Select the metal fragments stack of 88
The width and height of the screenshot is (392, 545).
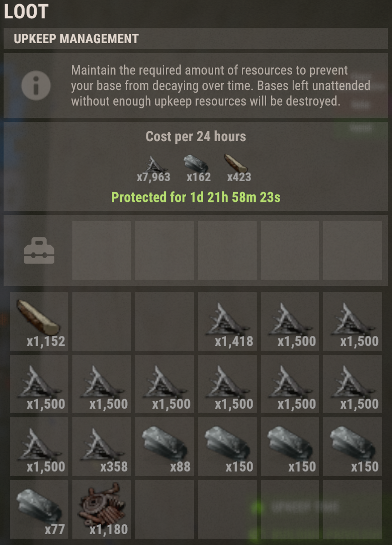(x=165, y=447)
